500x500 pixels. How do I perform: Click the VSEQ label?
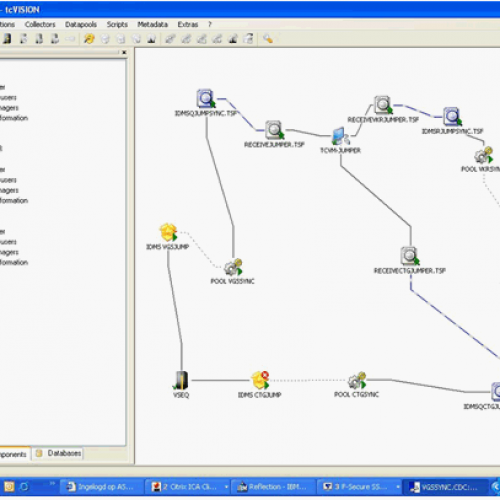click(x=181, y=395)
